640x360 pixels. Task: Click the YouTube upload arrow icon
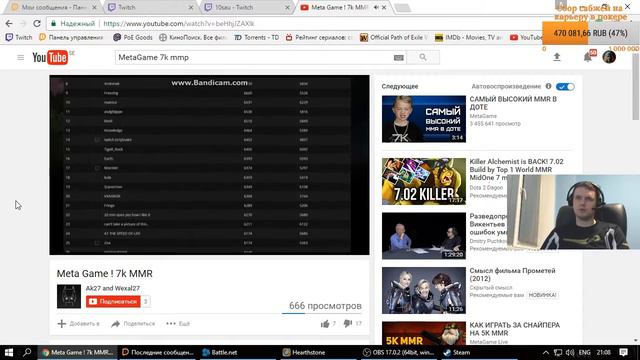[x=557, y=58]
